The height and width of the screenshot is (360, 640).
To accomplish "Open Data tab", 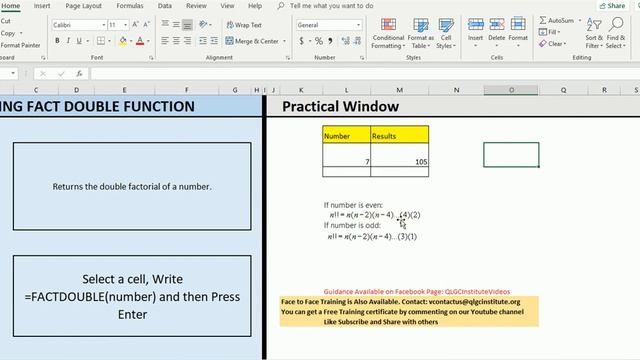I will (x=164, y=6).
